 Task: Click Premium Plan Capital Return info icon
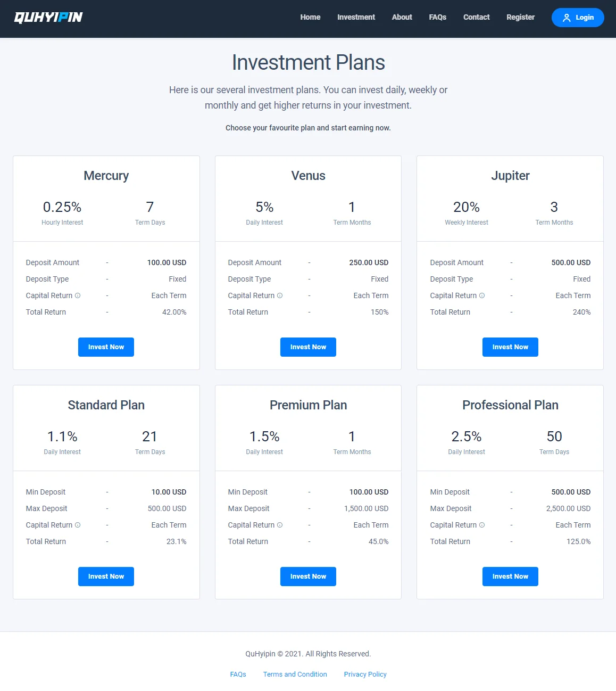280,525
